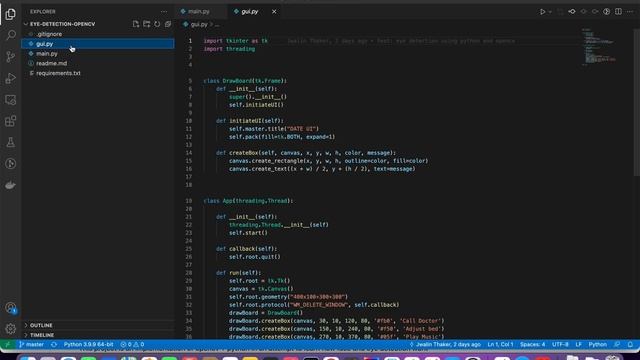
Task: Open notifications bell in status bar
Action: (x=630, y=344)
